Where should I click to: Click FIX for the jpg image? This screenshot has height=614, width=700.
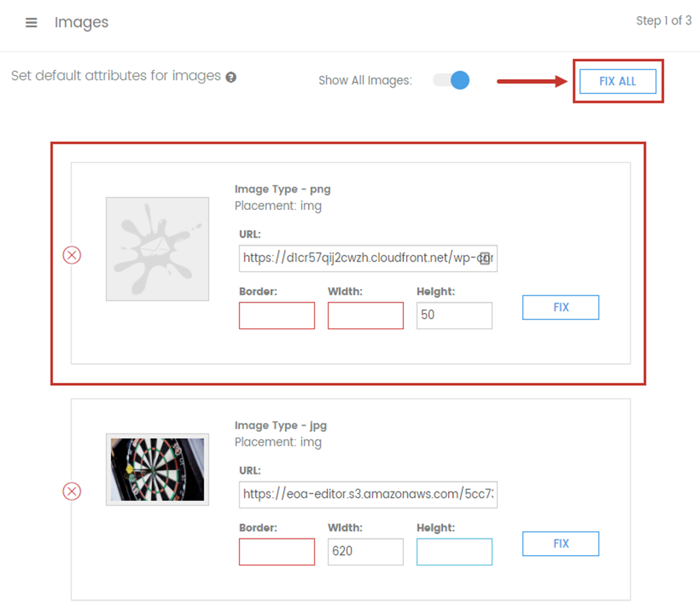pyautogui.click(x=561, y=543)
